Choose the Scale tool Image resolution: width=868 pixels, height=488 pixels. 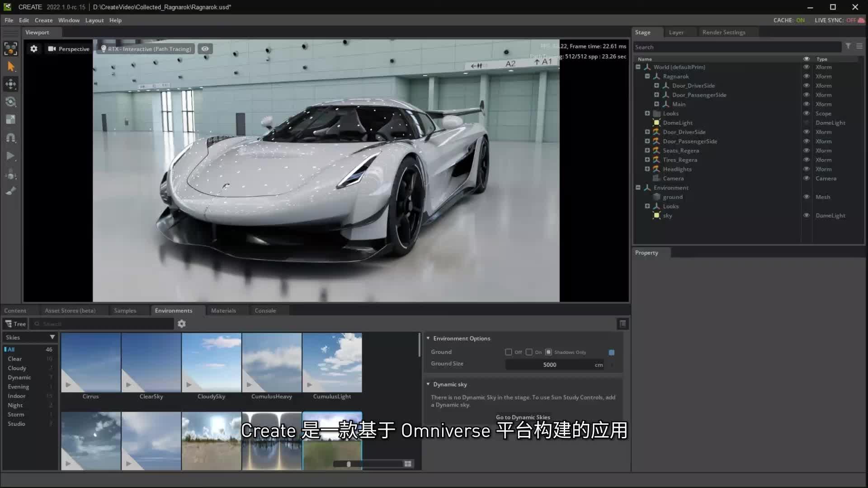pyautogui.click(x=10, y=119)
